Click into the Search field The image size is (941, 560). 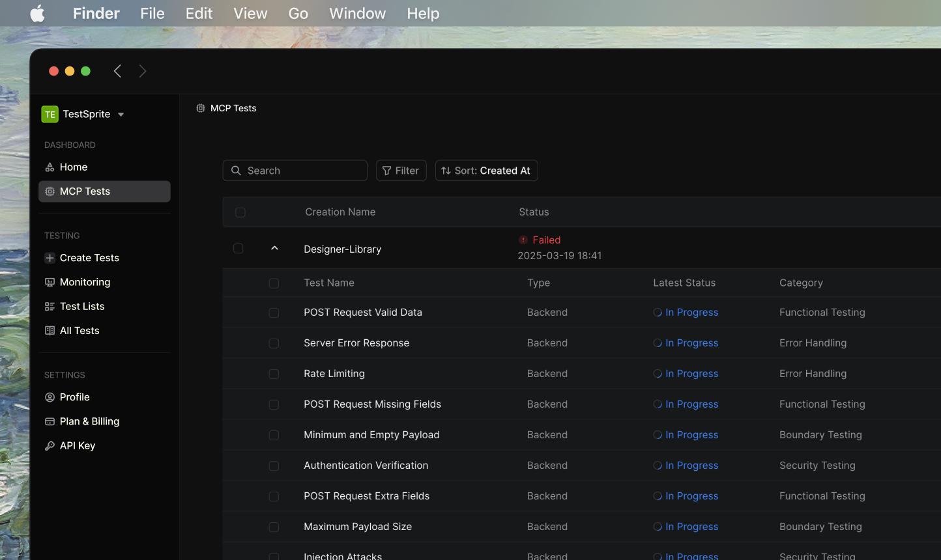303,171
